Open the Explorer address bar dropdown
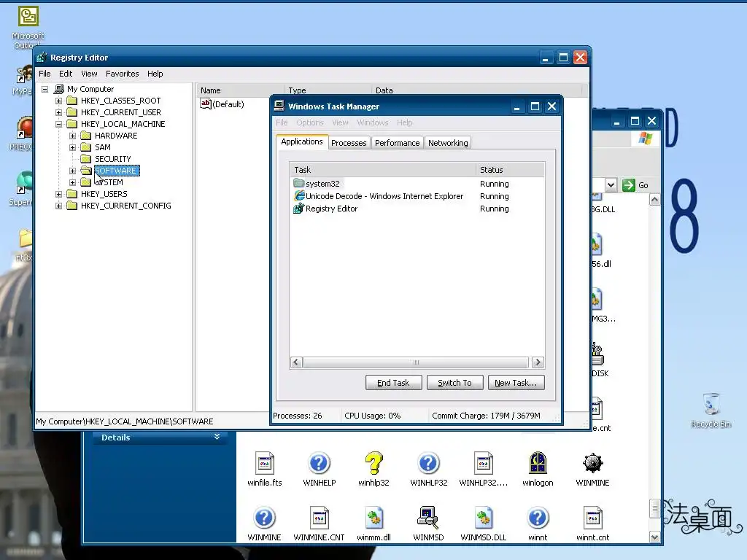Viewport: 747px width, 560px height. (x=611, y=184)
